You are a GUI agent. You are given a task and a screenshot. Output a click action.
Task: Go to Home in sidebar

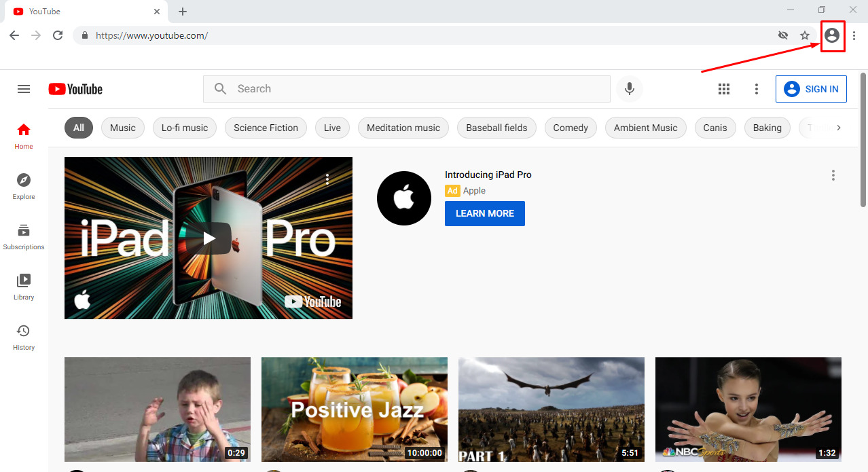24,136
